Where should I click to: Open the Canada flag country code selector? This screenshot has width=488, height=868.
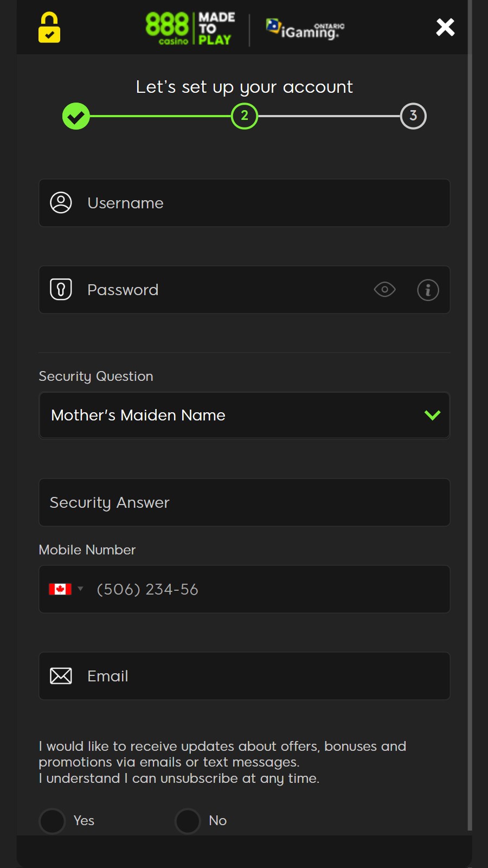click(66, 589)
